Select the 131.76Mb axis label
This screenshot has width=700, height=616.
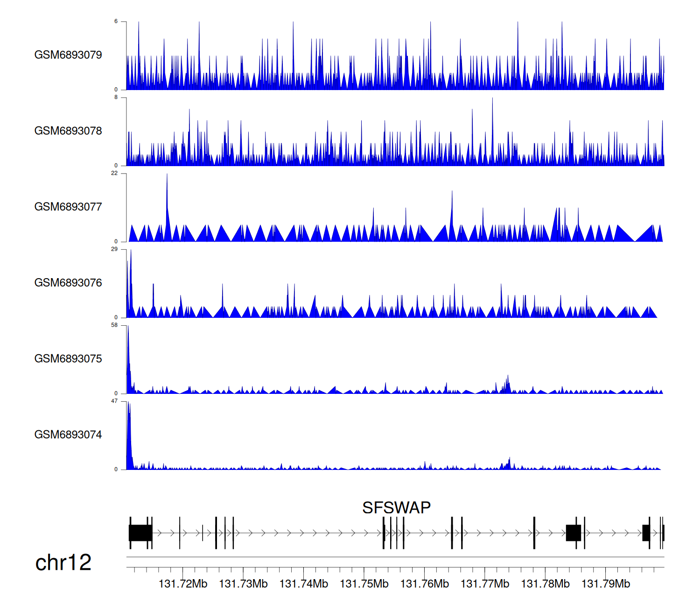(425, 584)
